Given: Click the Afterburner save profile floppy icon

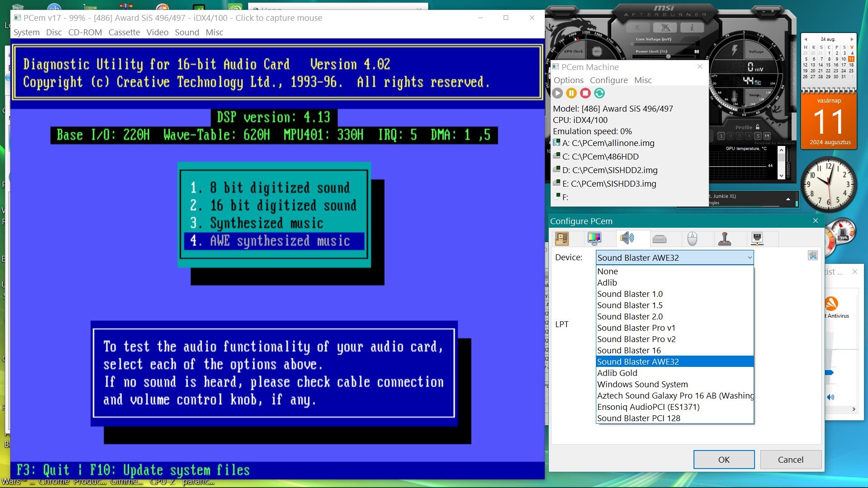Looking at the screenshot, I should (x=767, y=136).
